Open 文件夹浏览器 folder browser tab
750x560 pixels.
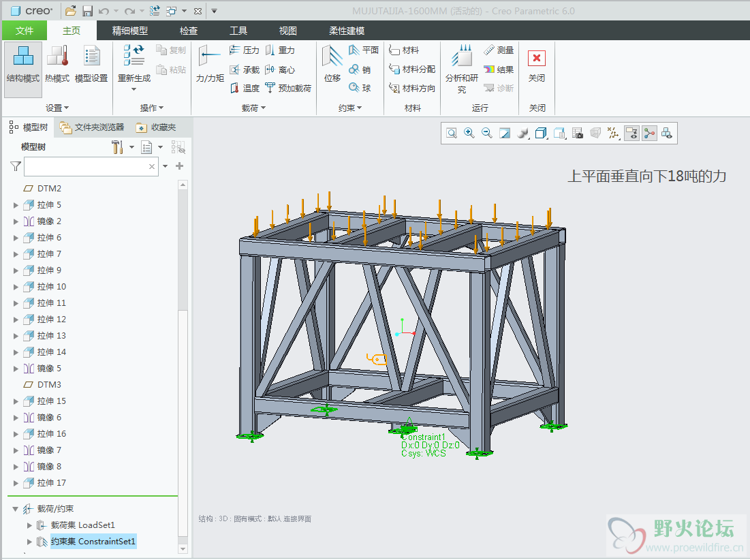point(92,127)
